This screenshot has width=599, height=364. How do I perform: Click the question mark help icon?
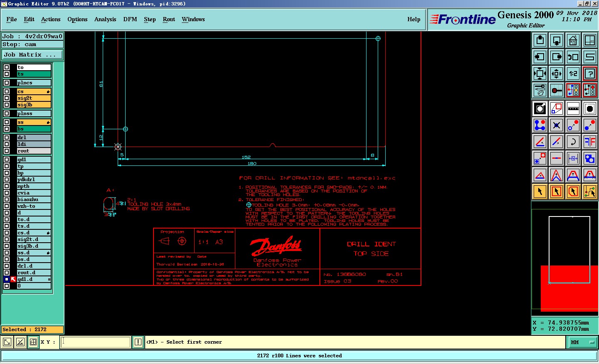point(590,74)
